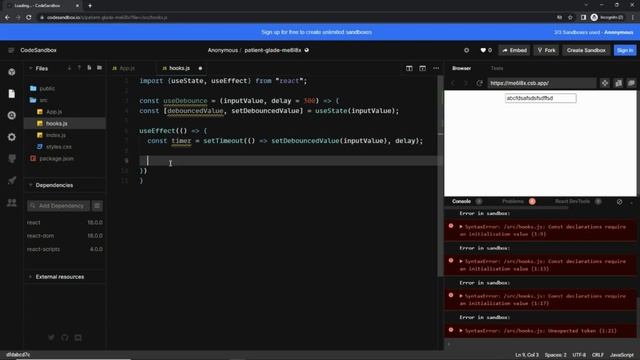Click the Spaces: 2 status item
Image resolution: width=640 pixels, height=360 pixels.
[x=555, y=355]
